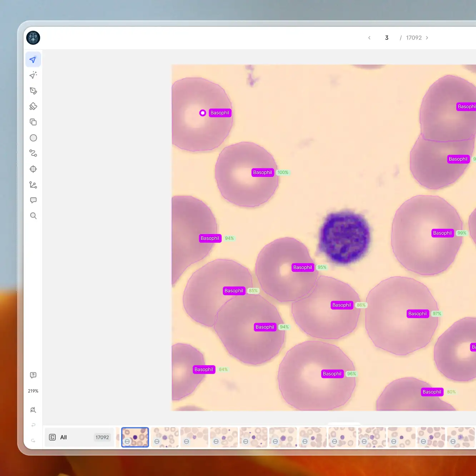Choose the polyline tool
476x476 pixels.
(x=33, y=153)
